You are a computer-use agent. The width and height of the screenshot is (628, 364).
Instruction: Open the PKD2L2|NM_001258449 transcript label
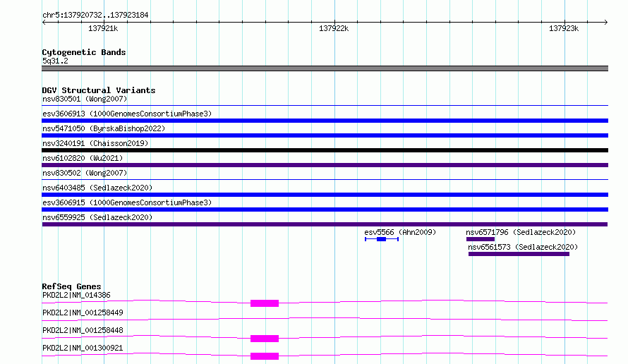click(x=83, y=313)
